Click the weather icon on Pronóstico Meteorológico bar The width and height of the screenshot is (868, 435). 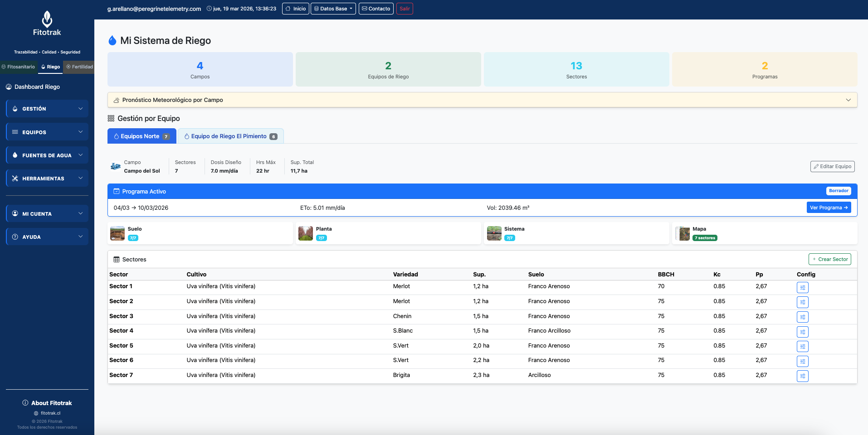click(x=117, y=100)
